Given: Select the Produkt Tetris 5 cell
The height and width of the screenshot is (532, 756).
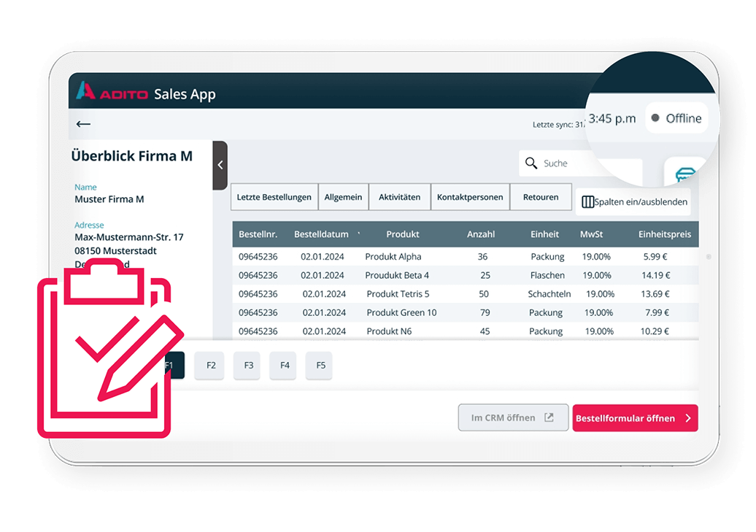Looking at the screenshot, I should [x=398, y=294].
